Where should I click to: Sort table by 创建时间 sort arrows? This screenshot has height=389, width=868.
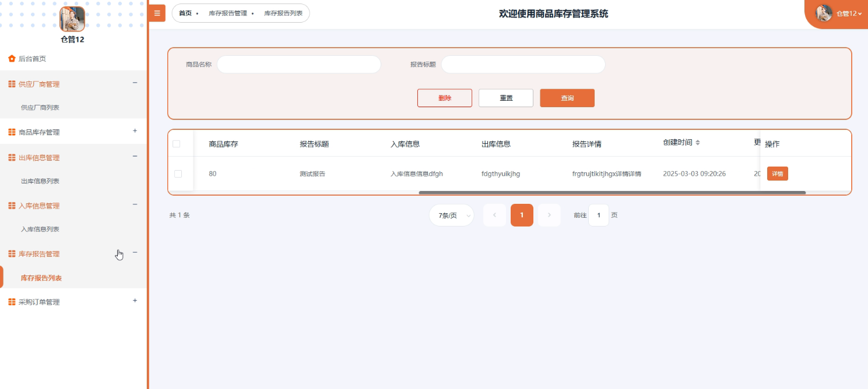698,143
